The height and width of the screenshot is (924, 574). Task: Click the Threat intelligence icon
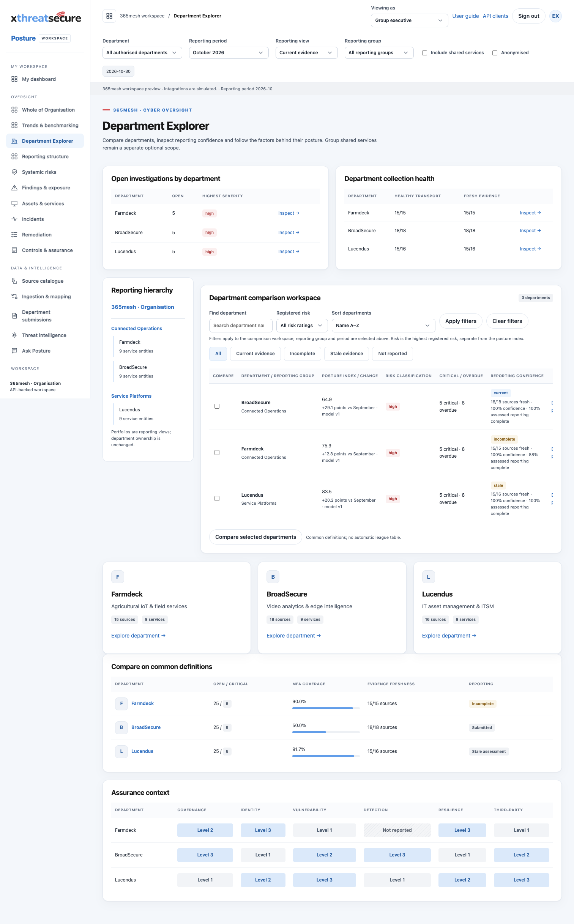(x=14, y=335)
